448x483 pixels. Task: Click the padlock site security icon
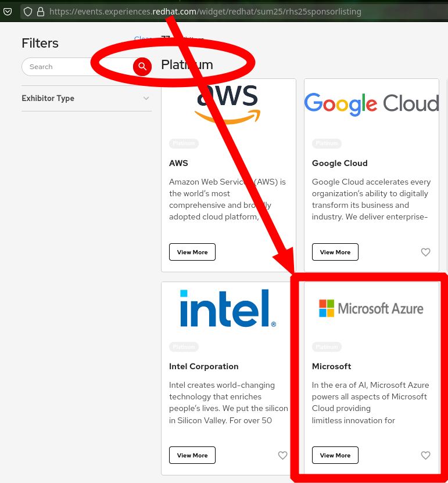coord(41,12)
